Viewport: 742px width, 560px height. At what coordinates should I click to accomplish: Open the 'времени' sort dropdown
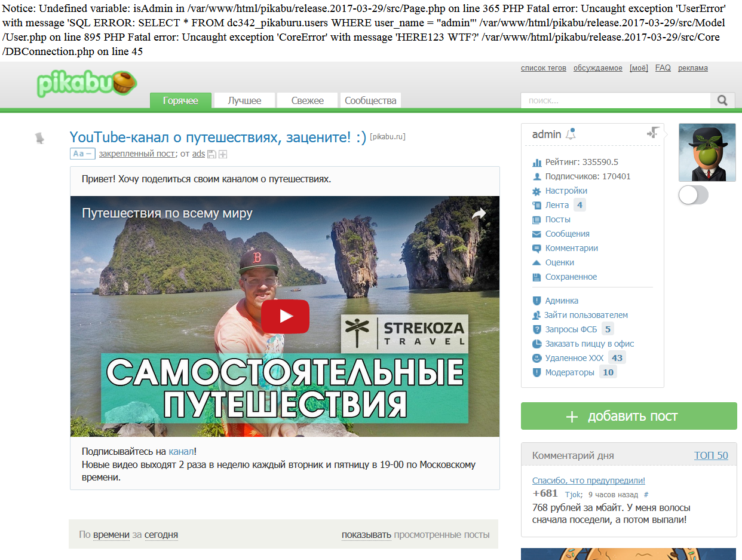coord(111,535)
